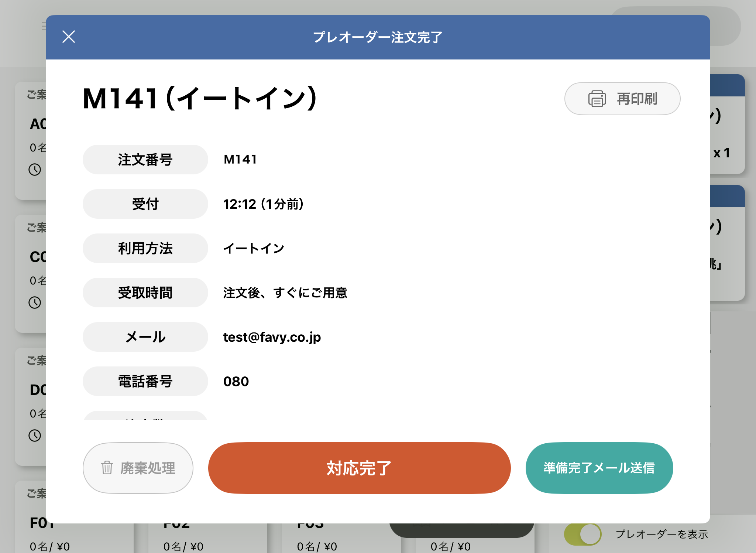Send the 準備完了メール送信 ready email
Image resolution: width=756 pixels, height=553 pixels.
coord(599,468)
